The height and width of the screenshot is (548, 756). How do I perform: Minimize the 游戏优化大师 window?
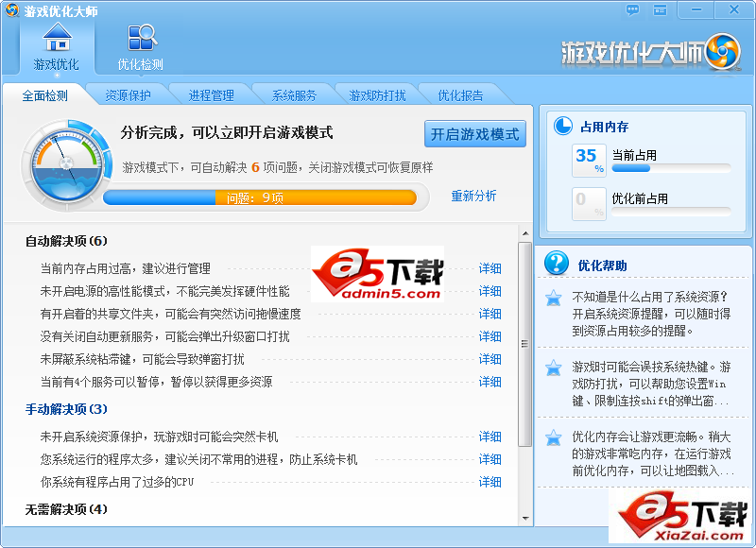pos(696,9)
